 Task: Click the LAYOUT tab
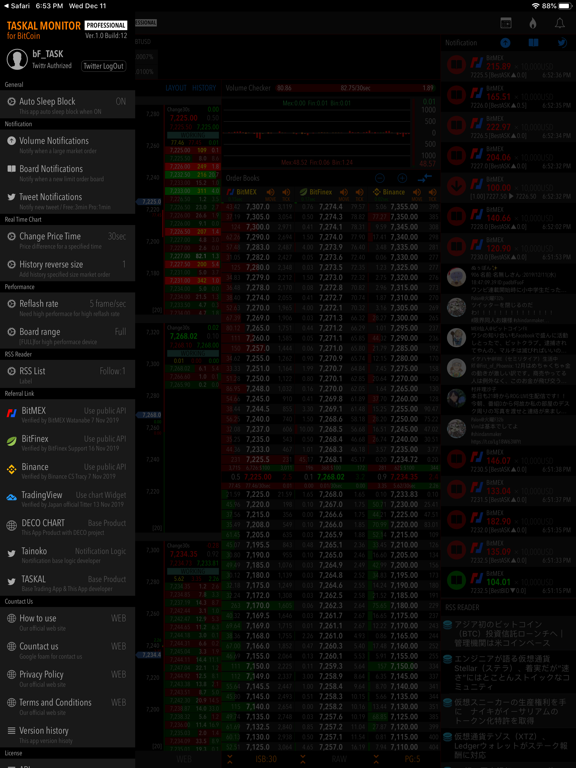pos(176,88)
